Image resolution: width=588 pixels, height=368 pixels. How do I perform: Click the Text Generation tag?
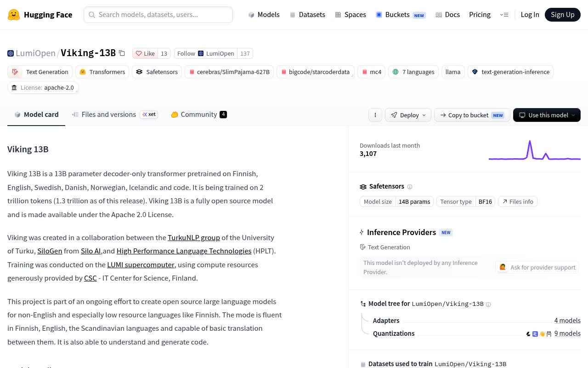click(x=40, y=72)
